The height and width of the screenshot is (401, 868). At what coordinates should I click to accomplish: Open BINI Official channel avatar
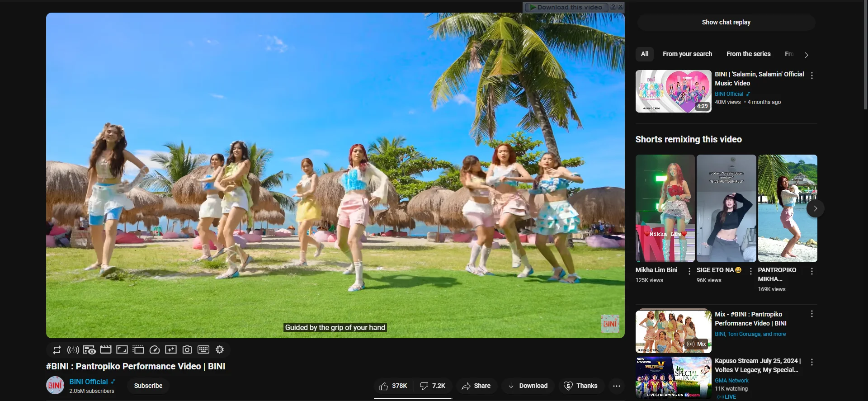pyautogui.click(x=55, y=386)
